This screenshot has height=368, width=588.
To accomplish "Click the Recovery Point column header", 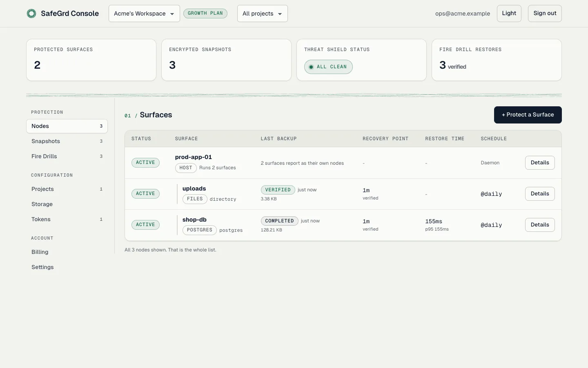I will coord(385,139).
